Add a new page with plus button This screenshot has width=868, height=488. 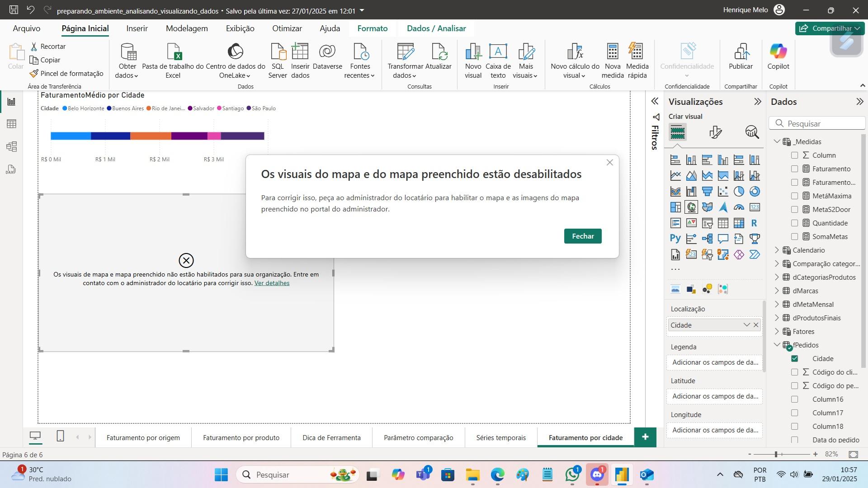coord(645,437)
